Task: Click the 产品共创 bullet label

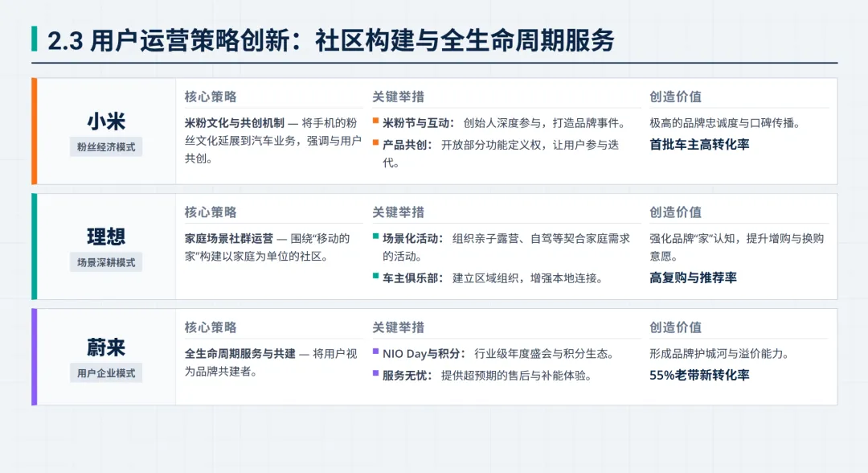Action: (407, 145)
